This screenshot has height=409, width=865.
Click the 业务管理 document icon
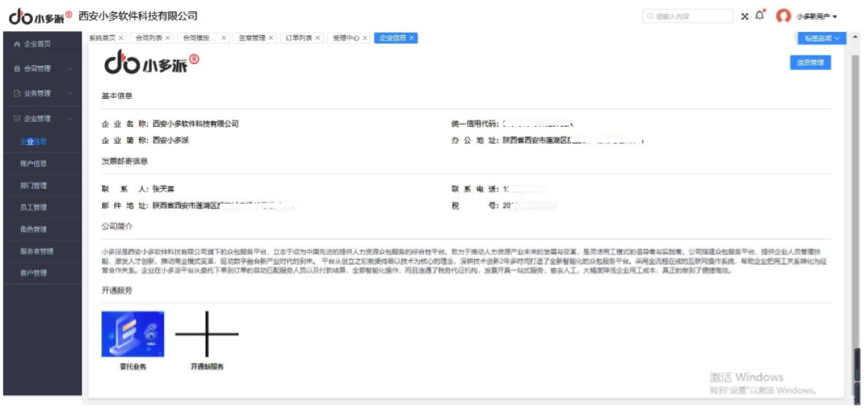click(17, 94)
